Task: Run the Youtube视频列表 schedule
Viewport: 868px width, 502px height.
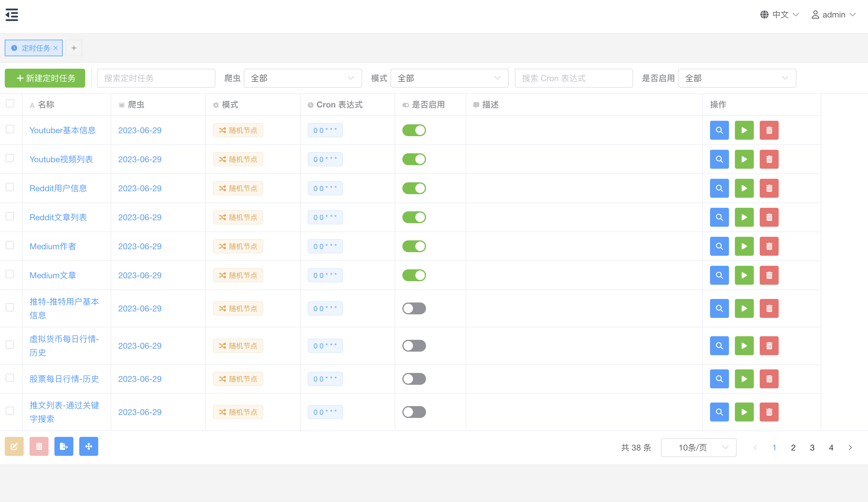Action: (744, 159)
